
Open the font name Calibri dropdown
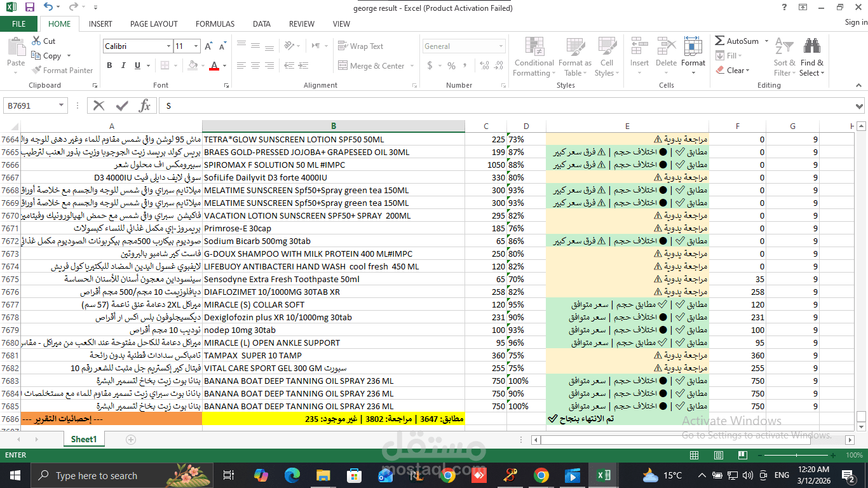[168, 46]
